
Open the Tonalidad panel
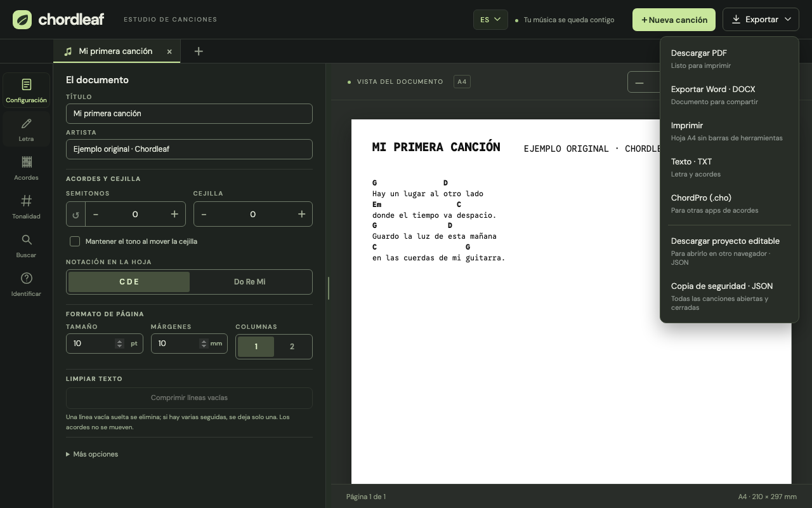point(26,206)
